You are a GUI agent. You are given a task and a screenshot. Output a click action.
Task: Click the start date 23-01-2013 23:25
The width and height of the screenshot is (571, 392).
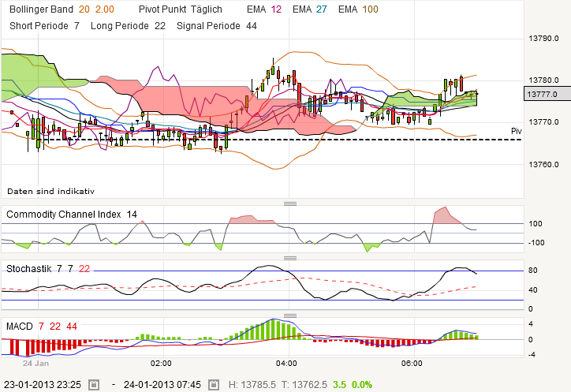tap(43, 385)
